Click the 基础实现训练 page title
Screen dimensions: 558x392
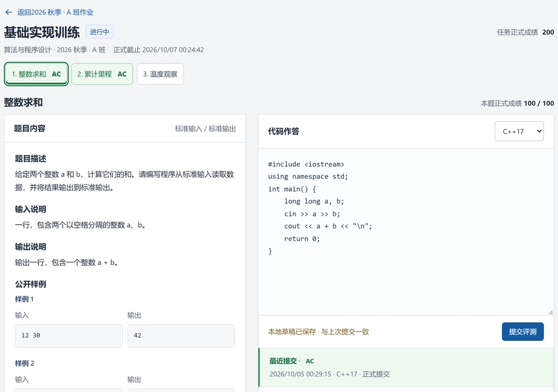(42, 33)
